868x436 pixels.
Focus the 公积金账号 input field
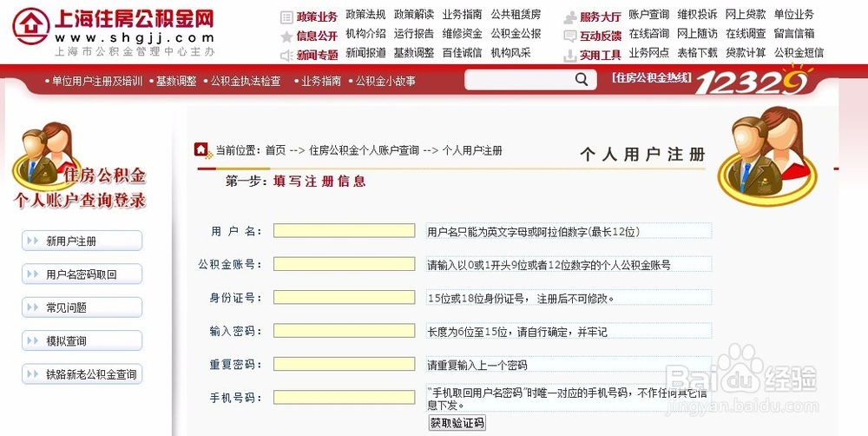click(x=344, y=264)
